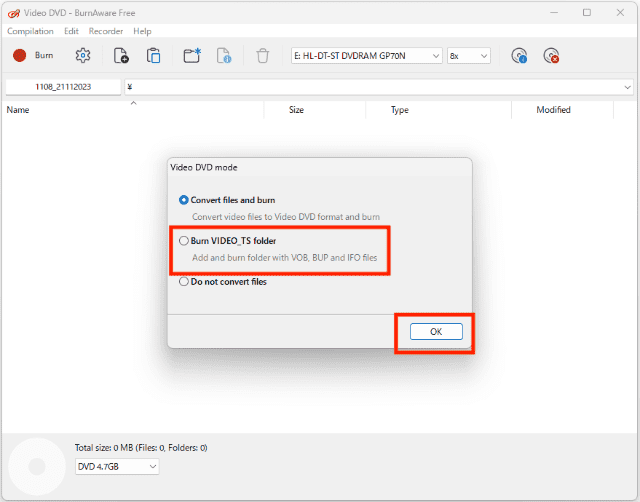Image resolution: width=640 pixels, height=502 pixels.
Task: Open the E: HL-DT-ST DVDRAM drive dropdown
Action: (x=367, y=56)
